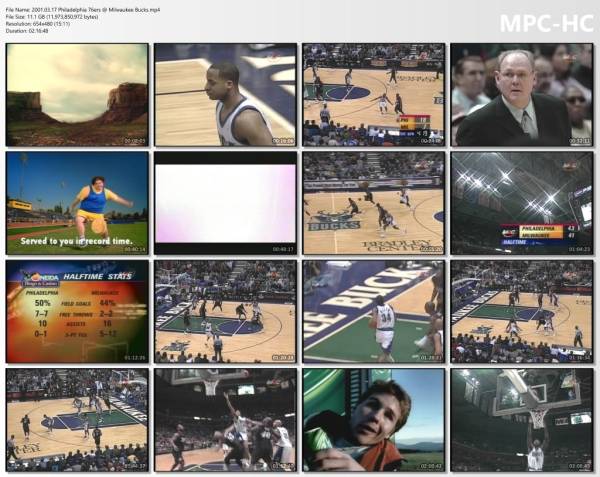This screenshot has width=600, height=477.
Task: Click the Philadelphia halftime score overlay
Action: [539, 232]
